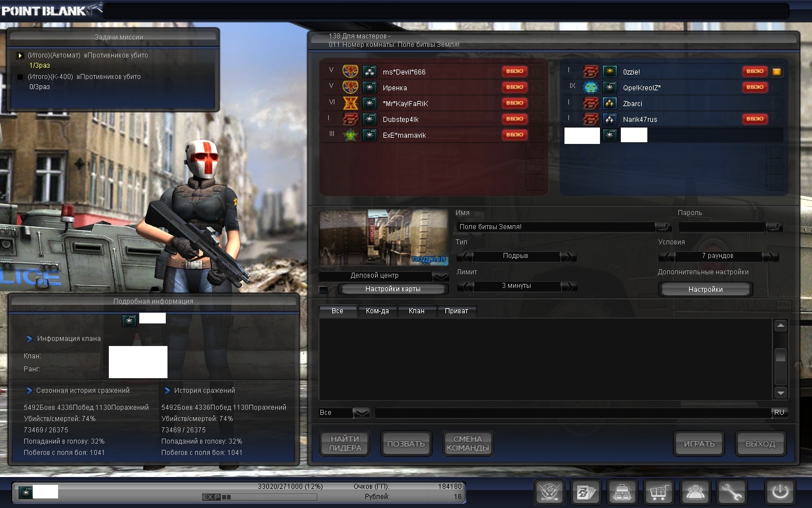
Task: Expand the Деловой центр map dropdown
Action: pos(440,276)
